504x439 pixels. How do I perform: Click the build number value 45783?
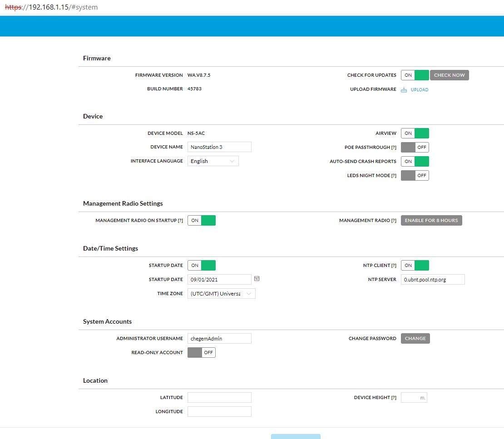click(x=194, y=89)
